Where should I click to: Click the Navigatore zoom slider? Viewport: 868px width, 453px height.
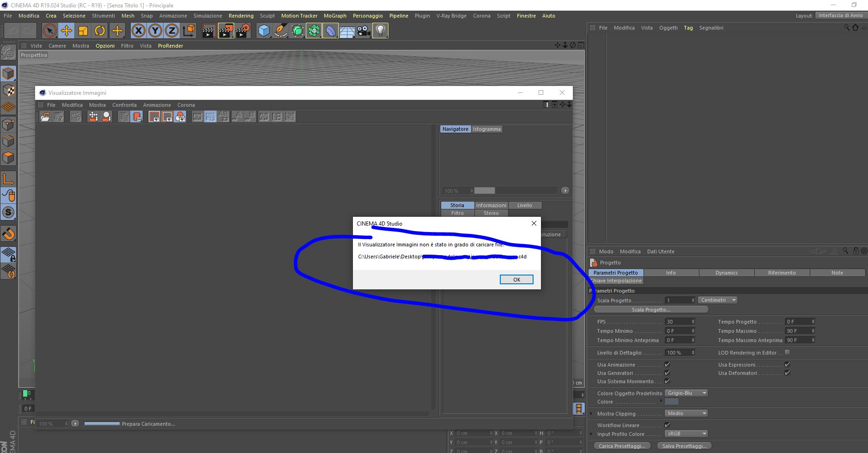click(x=515, y=190)
